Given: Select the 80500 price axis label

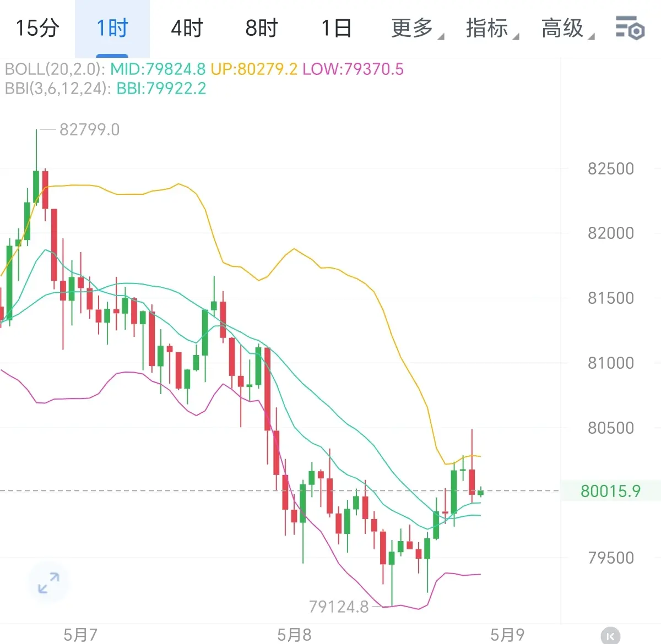Looking at the screenshot, I should [x=611, y=428].
